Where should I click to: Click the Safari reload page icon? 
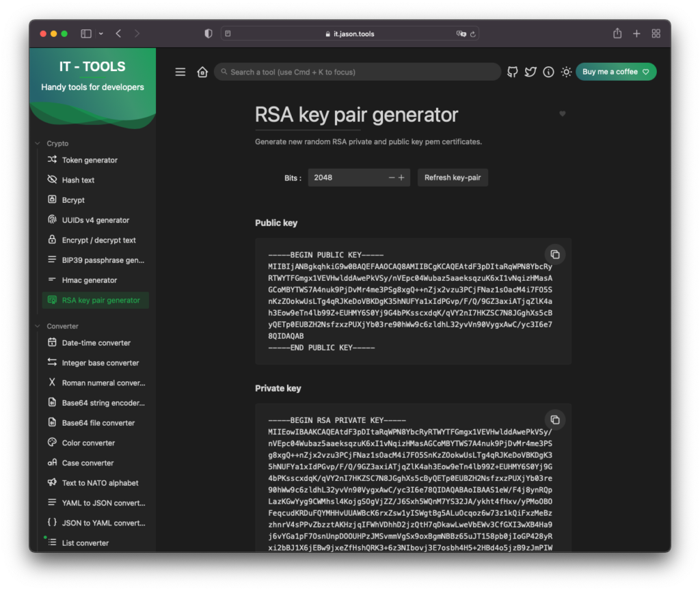(x=473, y=34)
